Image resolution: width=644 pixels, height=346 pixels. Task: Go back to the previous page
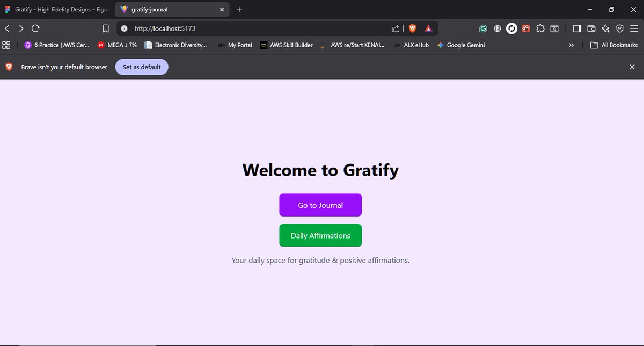(x=7, y=28)
